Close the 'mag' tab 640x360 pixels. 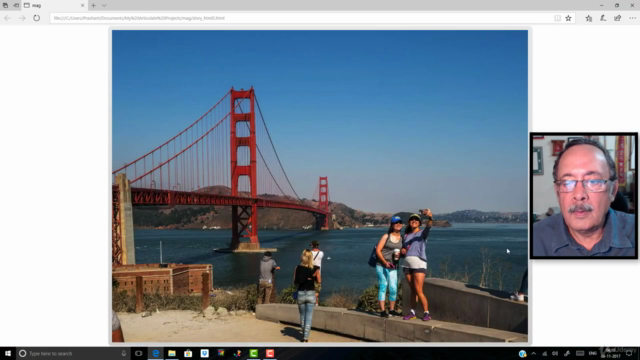(x=82, y=5)
